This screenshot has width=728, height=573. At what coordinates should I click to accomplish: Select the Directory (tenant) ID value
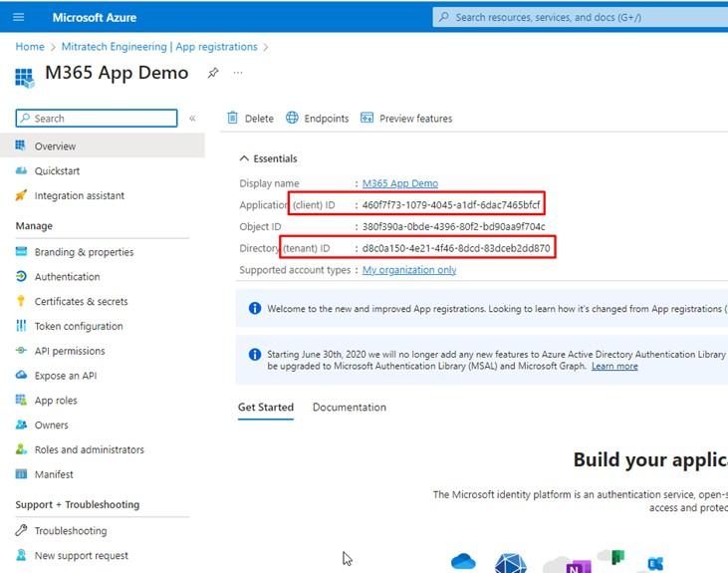(x=456, y=248)
